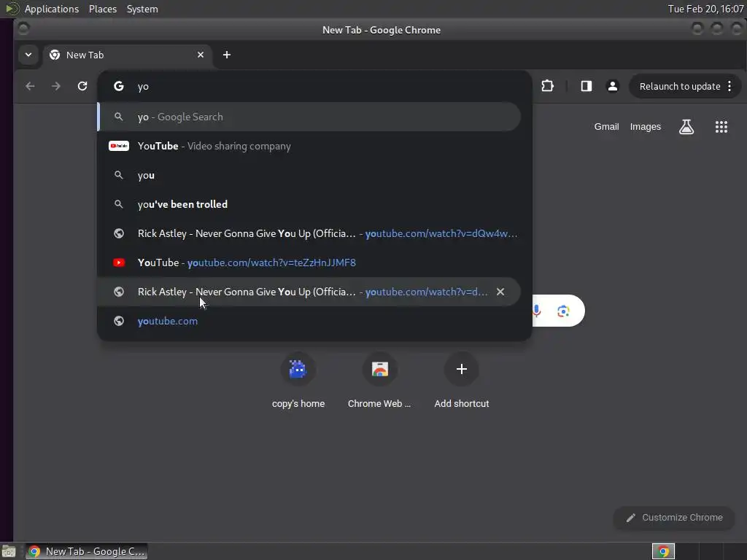
Task: Click the Chrome icon in bottom-right panel
Action: click(x=663, y=551)
